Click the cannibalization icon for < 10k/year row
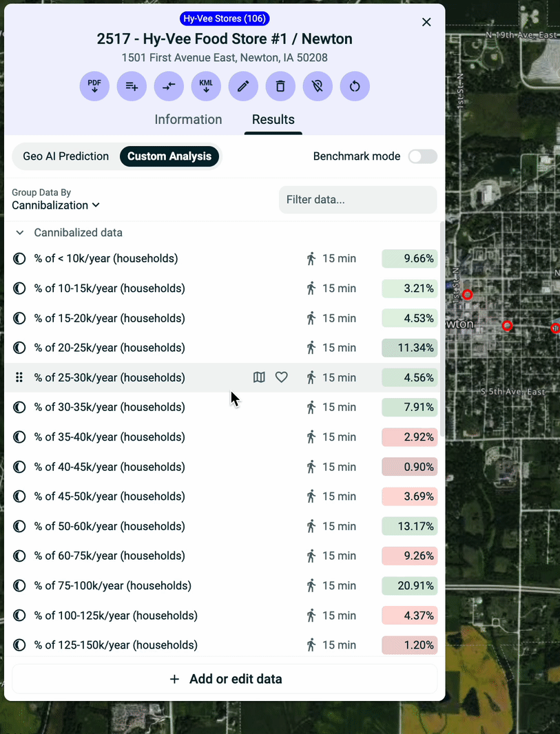The width and height of the screenshot is (560, 734). [19, 258]
